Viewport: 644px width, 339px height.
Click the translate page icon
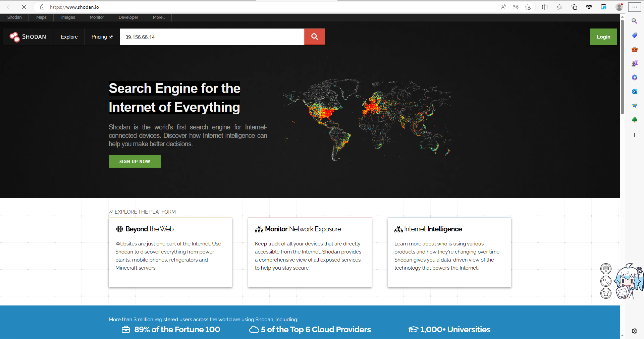coord(516,7)
